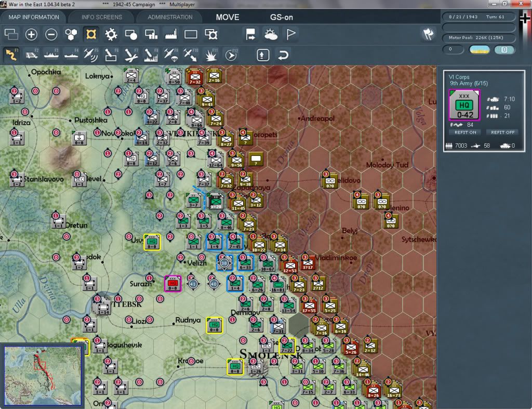
Task: Click the boxed up-arrow icon
Action: 263,55
